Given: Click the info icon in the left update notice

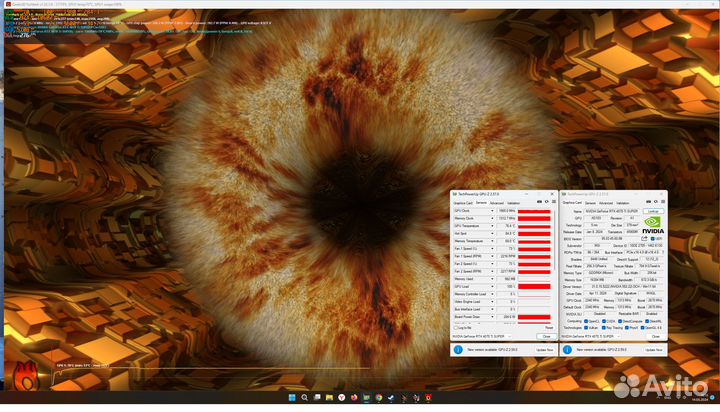Looking at the screenshot, I should (458, 350).
